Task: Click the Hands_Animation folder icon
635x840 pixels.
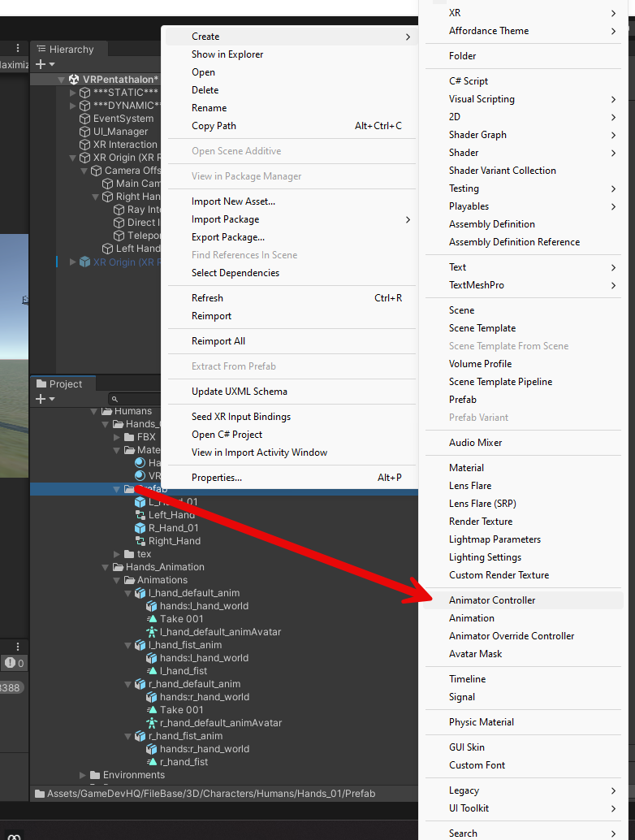Action: coord(119,567)
